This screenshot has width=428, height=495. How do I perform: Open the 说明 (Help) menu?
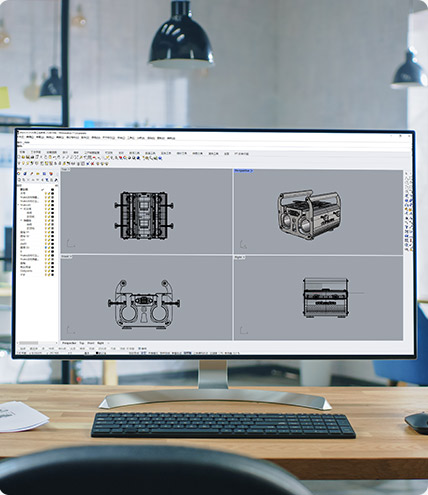pyautogui.click(x=171, y=137)
